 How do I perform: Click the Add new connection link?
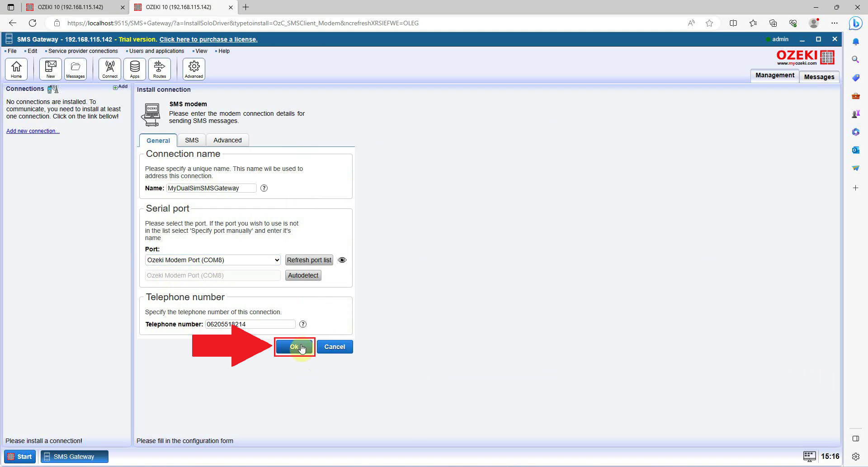coord(33,131)
